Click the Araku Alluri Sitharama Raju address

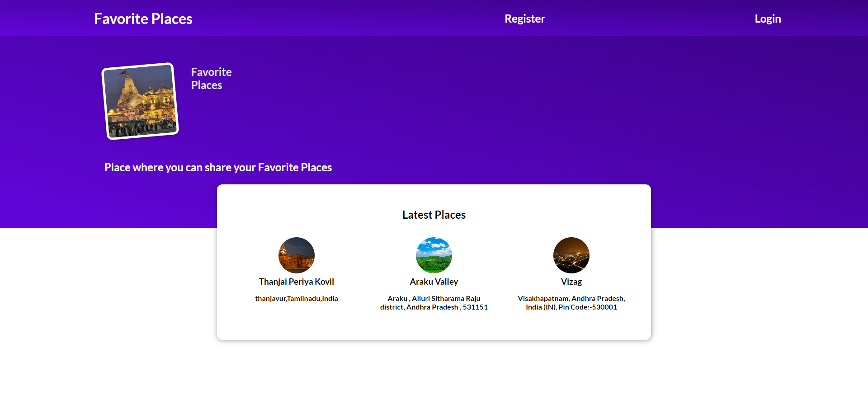434,303
